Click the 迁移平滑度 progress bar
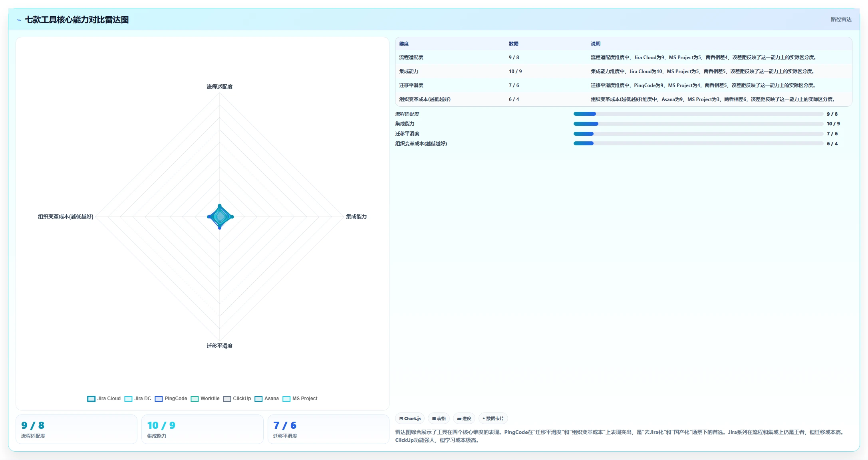The image size is (868, 460). coord(698,134)
